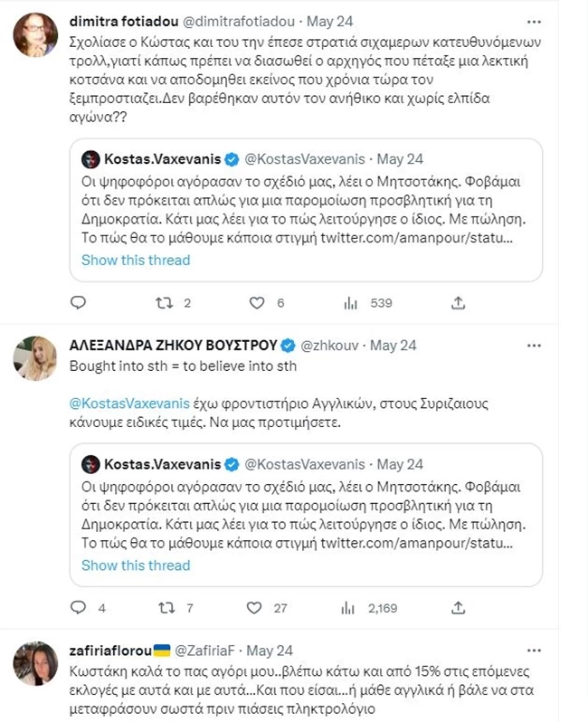Screen dimensions: 588x722
Task: Open Kostas.Vaxevanis name in second quoted tweet
Action: [163, 464]
